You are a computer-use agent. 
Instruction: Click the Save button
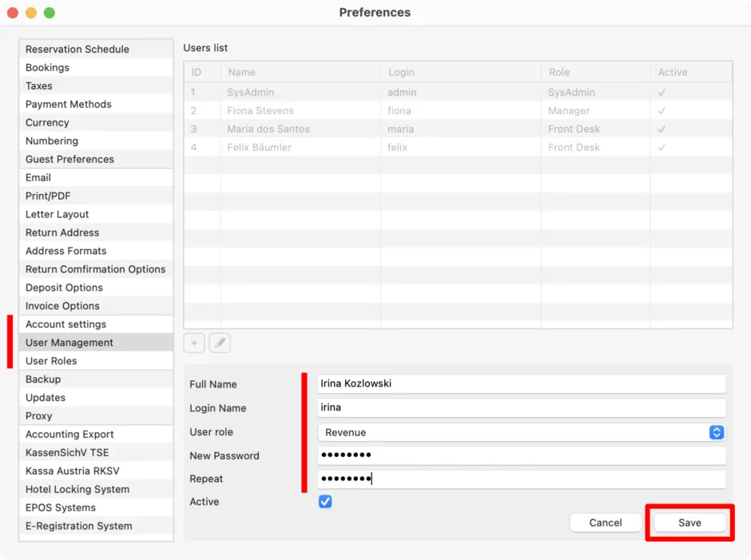pyautogui.click(x=689, y=522)
